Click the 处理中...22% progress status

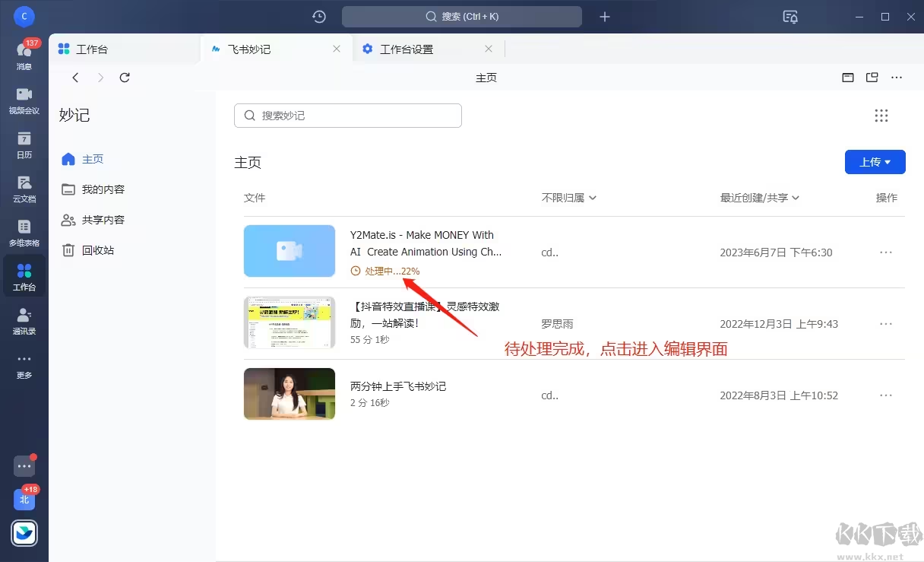pyautogui.click(x=385, y=271)
